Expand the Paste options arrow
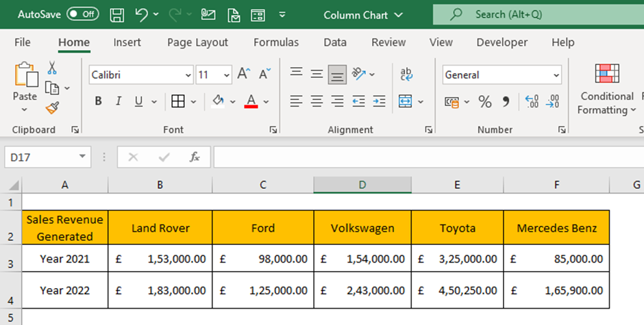Viewport: 644px width, 325px height. (25, 109)
